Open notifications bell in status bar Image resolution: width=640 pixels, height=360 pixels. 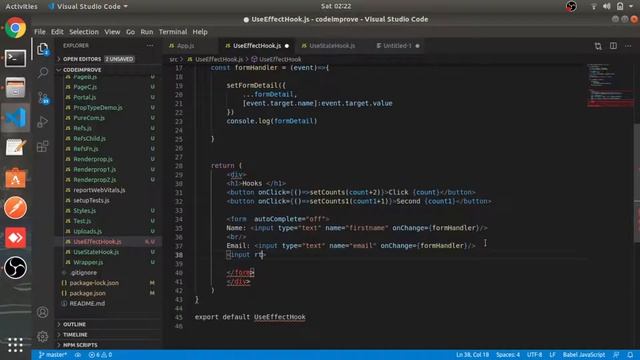(x=630, y=355)
